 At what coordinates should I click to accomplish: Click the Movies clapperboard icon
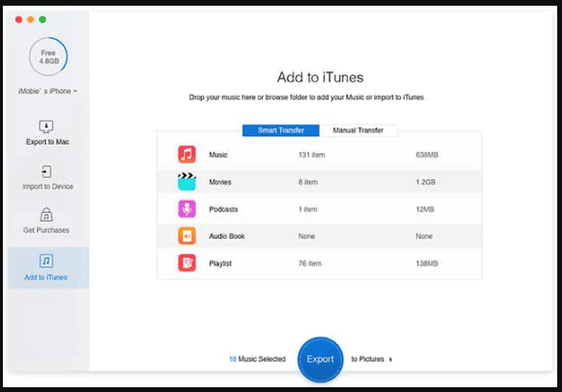coord(187,182)
